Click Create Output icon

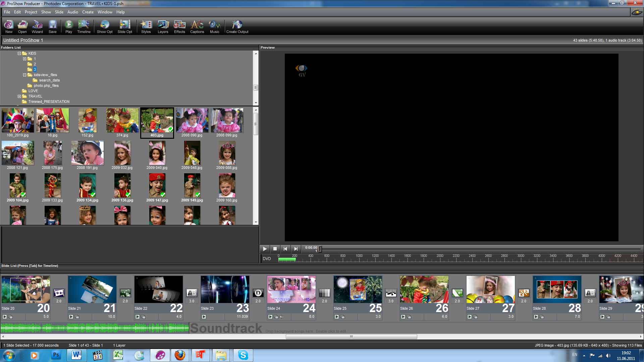[237, 26]
